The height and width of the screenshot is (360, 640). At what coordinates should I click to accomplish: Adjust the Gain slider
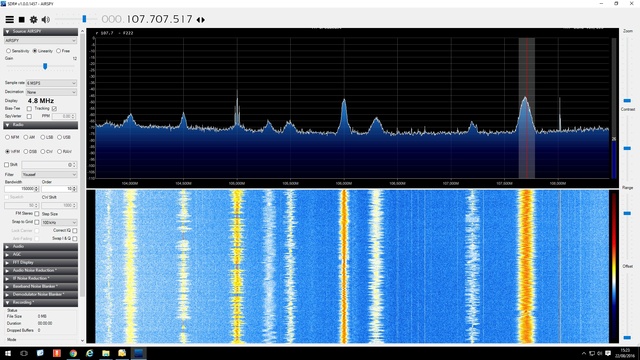pyautogui.click(x=45, y=66)
